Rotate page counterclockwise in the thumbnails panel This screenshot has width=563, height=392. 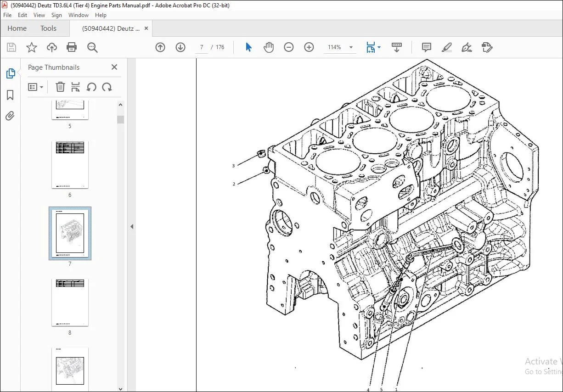(x=91, y=87)
